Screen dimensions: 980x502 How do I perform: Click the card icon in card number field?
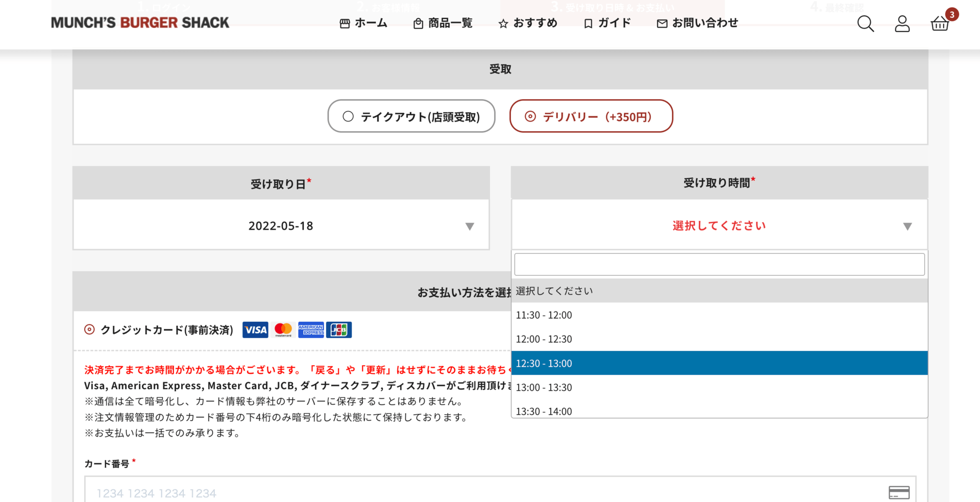click(899, 492)
